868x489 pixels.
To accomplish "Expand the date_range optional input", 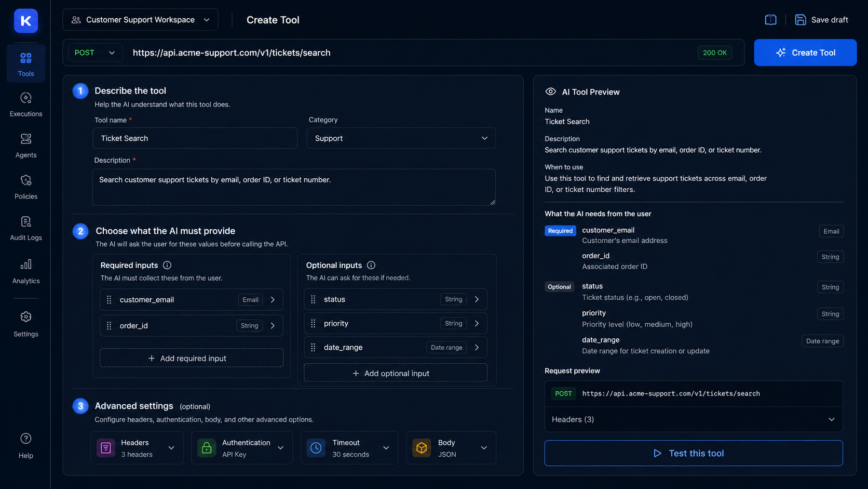I will click(x=477, y=347).
